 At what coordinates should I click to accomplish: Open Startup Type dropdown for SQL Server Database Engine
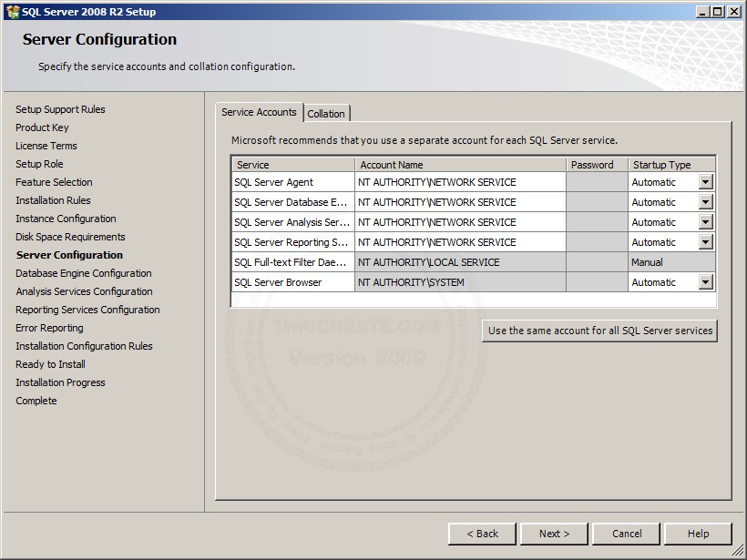pyautogui.click(x=706, y=202)
